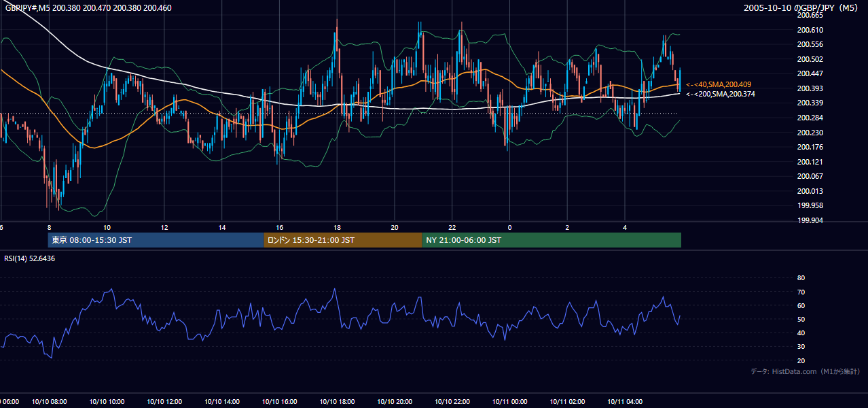Click price axis value 200.176

point(810,147)
